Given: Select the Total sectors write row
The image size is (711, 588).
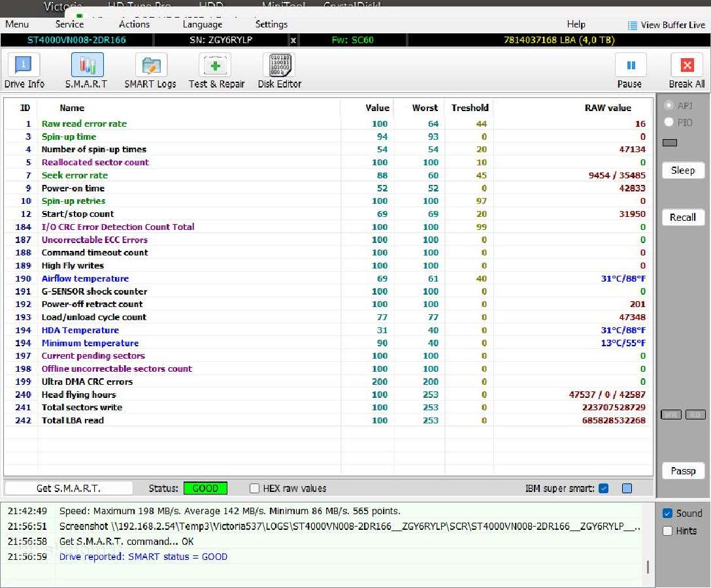Looking at the screenshot, I should (x=328, y=408).
